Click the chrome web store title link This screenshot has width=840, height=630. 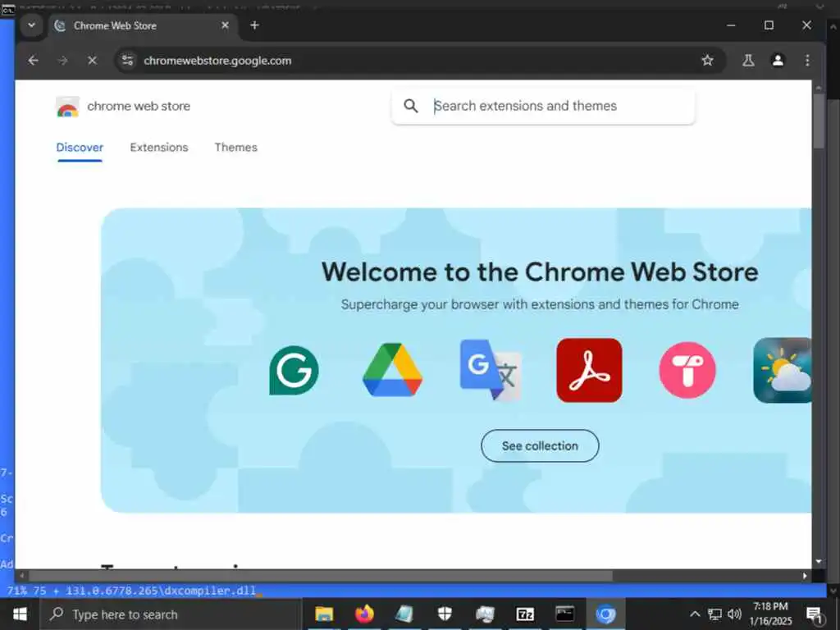139,106
